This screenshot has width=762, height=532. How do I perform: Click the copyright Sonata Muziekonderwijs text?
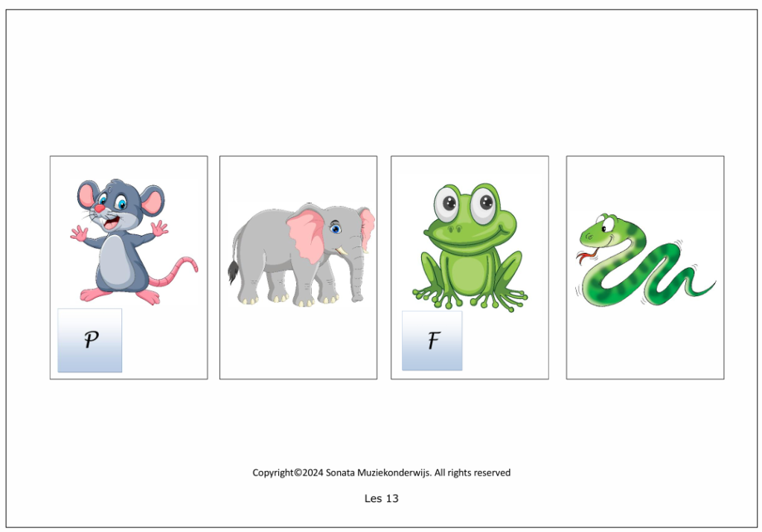tap(381, 472)
